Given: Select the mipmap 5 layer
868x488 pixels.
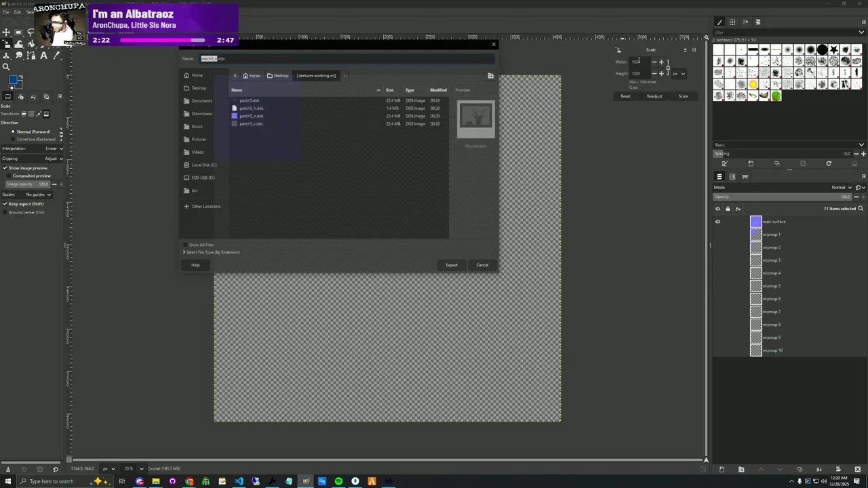Looking at the screenshot, I should pyautogui.click(x=771, y=286).
